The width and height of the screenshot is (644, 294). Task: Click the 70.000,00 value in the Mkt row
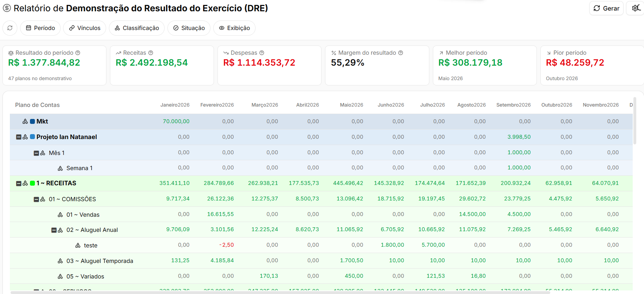[x=176, y=121]
